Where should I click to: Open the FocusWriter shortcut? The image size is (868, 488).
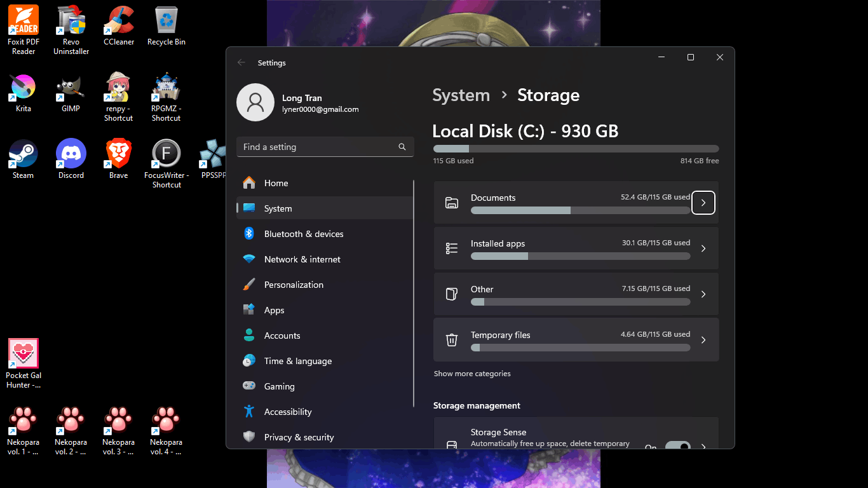click(x=166, y=164)
